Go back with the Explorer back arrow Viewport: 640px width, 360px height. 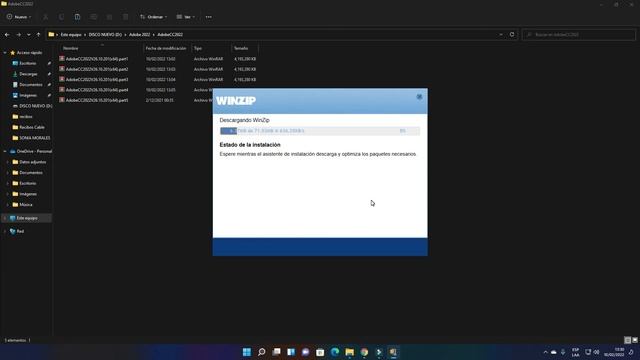[7, 35]
